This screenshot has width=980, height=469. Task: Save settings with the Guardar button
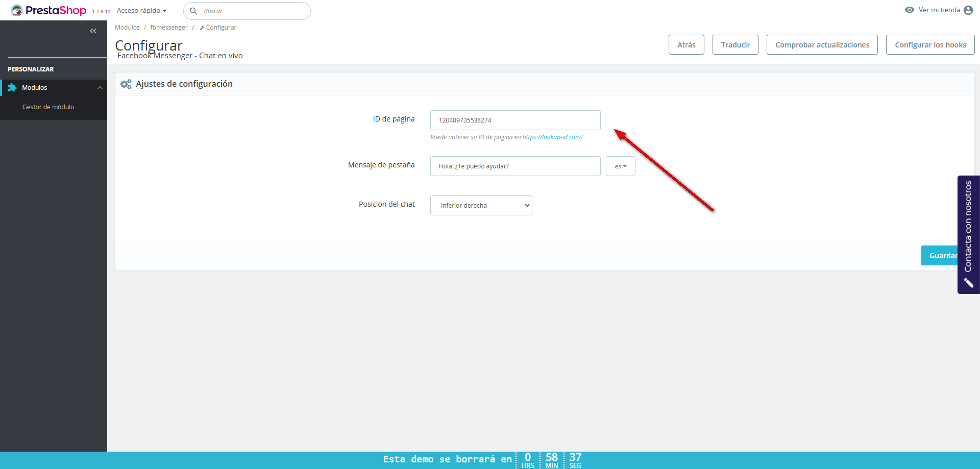pos(939,256)
